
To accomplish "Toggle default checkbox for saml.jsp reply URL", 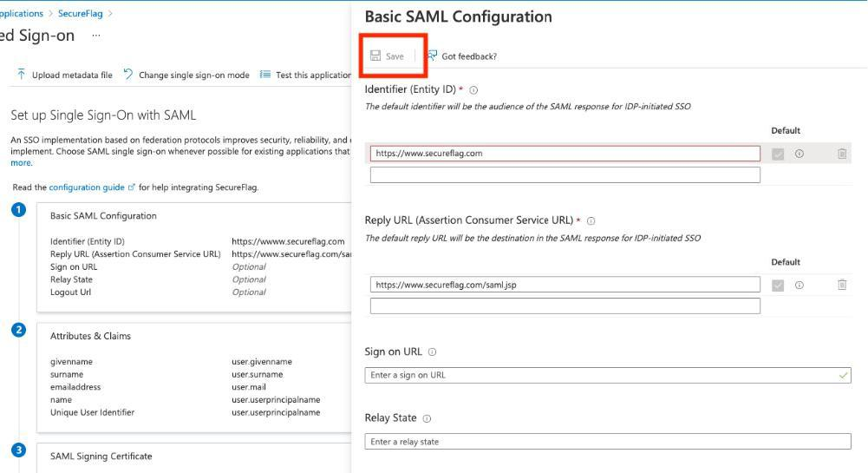I will (x=778, y=286).
